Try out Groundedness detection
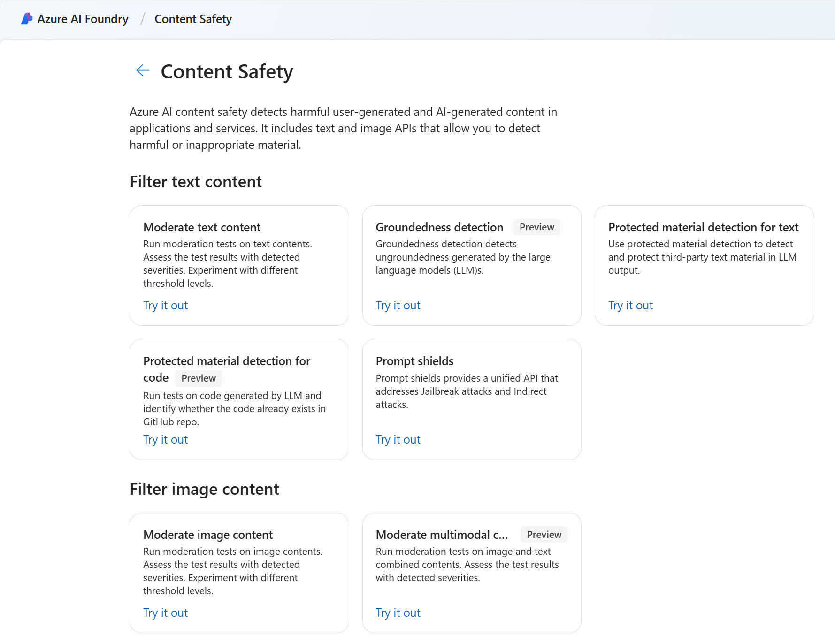Image resolution: width=835 pixels, height=644 pixels. point(398,306)
